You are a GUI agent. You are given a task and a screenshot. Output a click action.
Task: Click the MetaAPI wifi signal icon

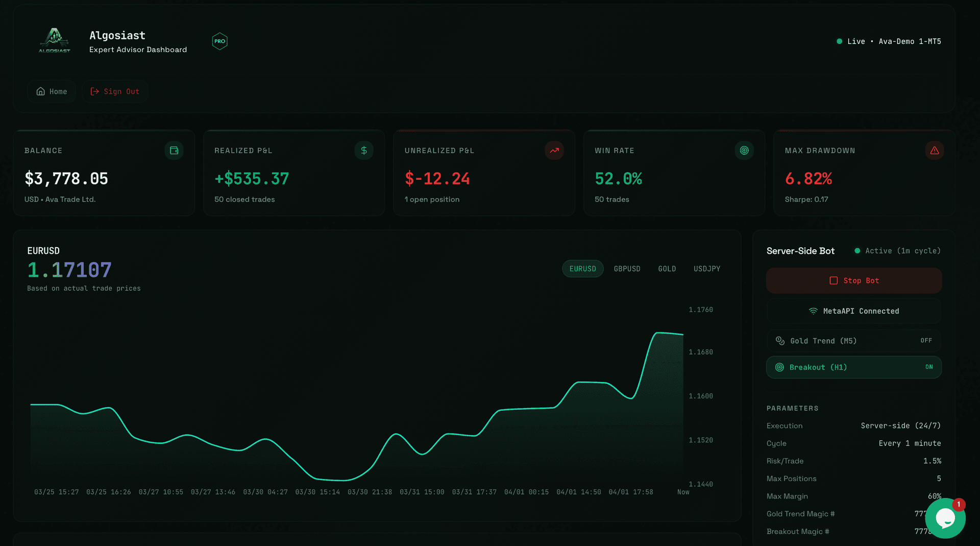pyautogui.click(x=813, y=311)
